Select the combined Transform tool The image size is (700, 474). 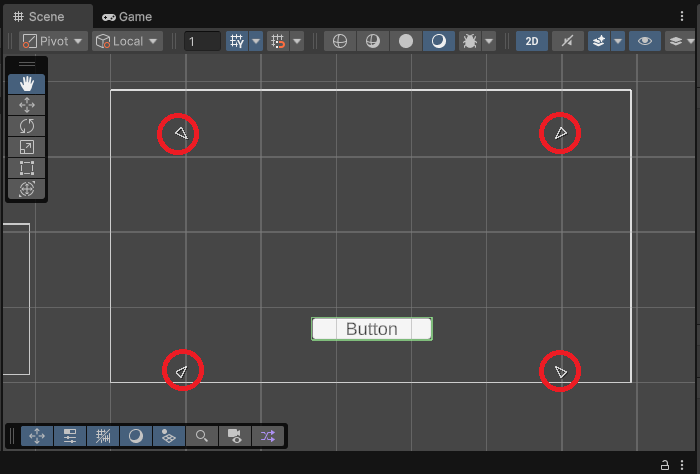(27, 189)
